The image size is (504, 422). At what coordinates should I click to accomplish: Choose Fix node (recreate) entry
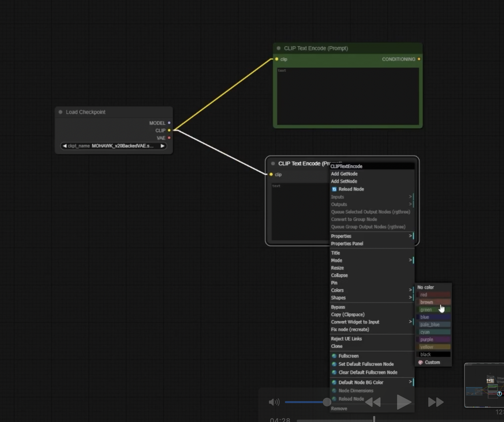(x=372, y=329)
